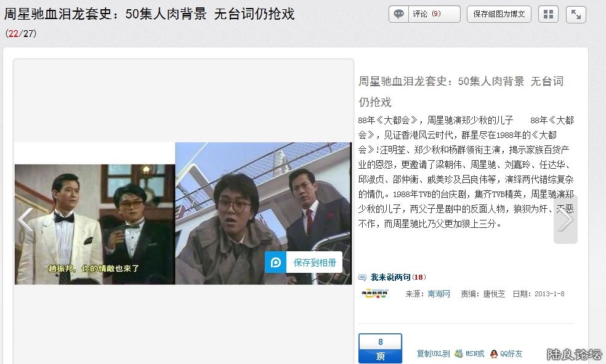Click the 复制URL到 link

pos(433,354)
